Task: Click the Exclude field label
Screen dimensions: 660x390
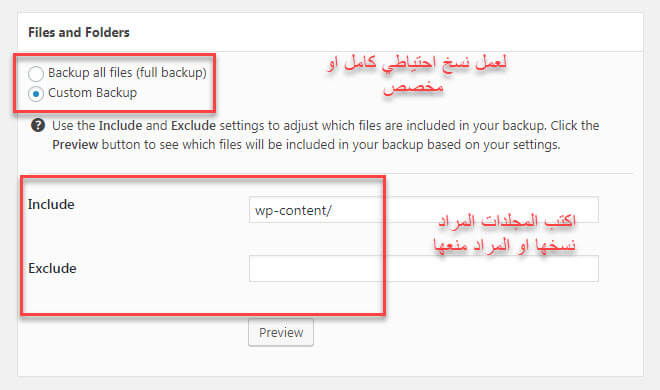Action: coord(52,268)
